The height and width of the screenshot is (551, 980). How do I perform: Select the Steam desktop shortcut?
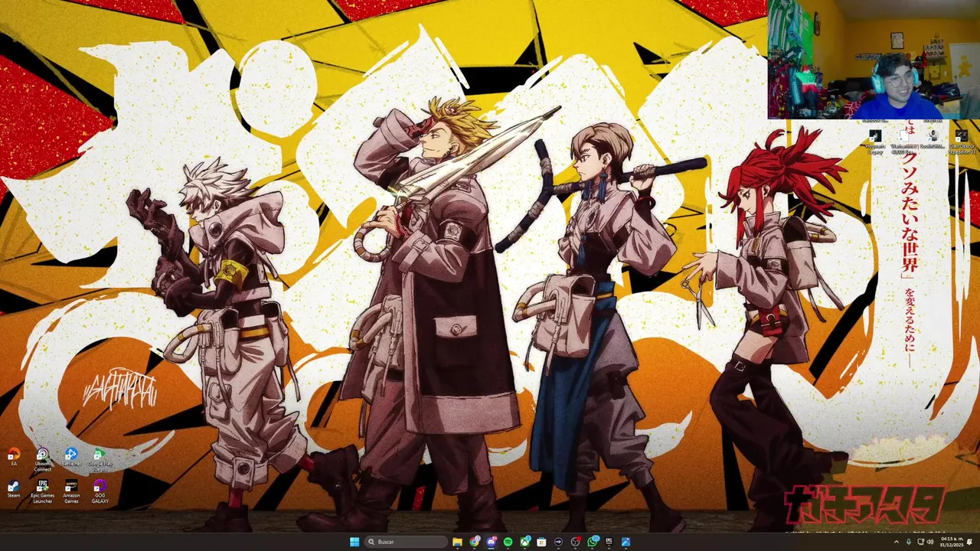pos(14,489)
